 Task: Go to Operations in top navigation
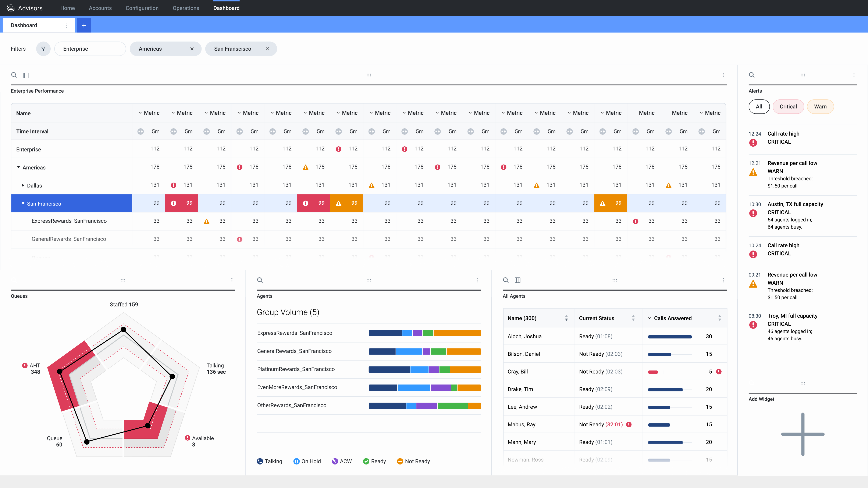pyautogui.click(x=186, y=8)
